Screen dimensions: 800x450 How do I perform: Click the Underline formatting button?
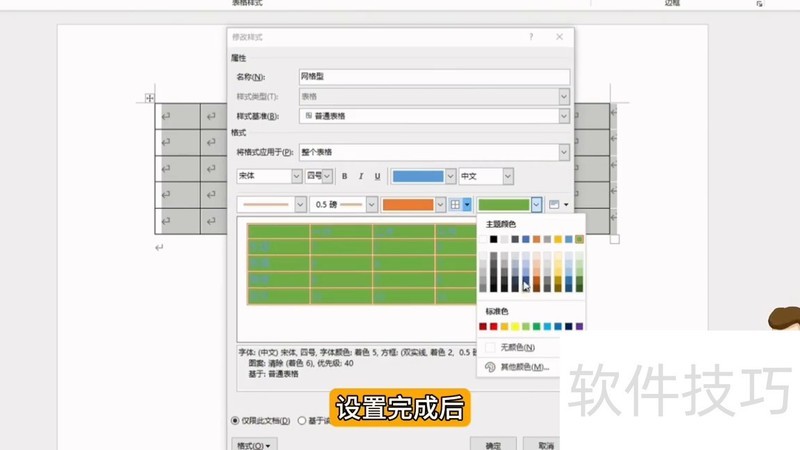click(x=377, y=176)
